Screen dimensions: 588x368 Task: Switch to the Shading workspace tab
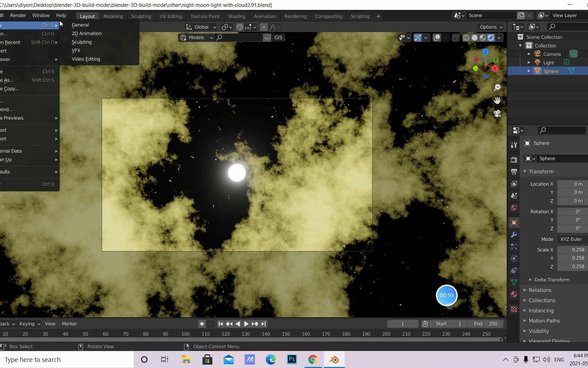point(236,16)
